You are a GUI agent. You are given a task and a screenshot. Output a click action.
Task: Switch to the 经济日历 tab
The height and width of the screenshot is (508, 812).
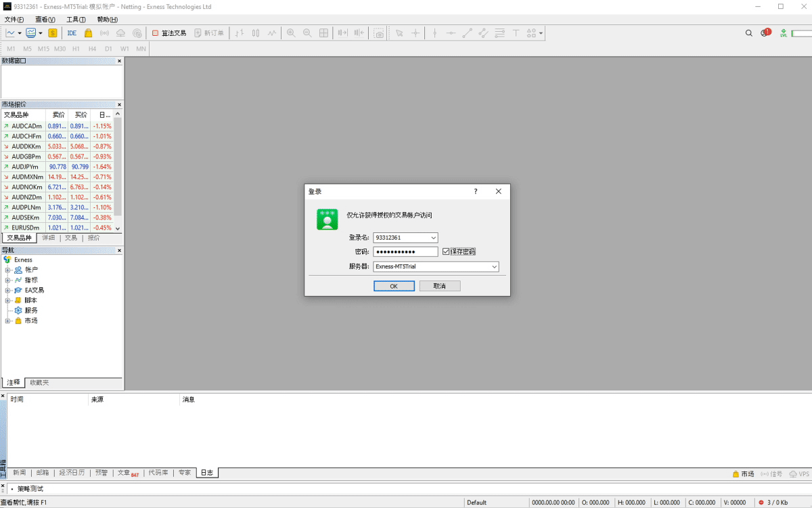[x=72, y=473]
